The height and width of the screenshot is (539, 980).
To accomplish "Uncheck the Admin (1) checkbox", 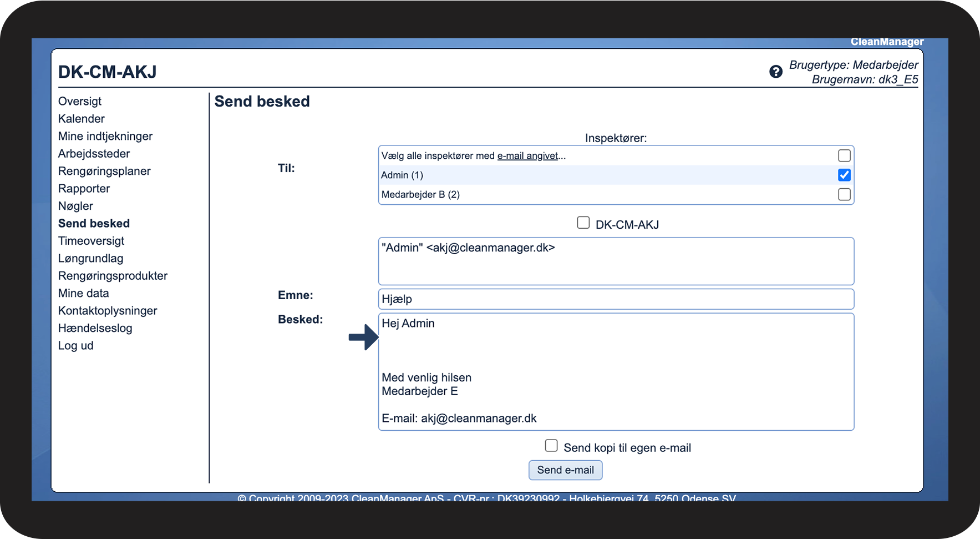I will 844,175.
